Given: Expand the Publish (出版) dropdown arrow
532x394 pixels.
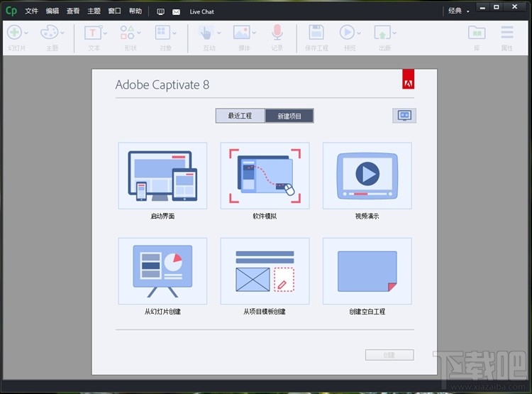Looking at the screenshot, I should [x=394, y=33].
